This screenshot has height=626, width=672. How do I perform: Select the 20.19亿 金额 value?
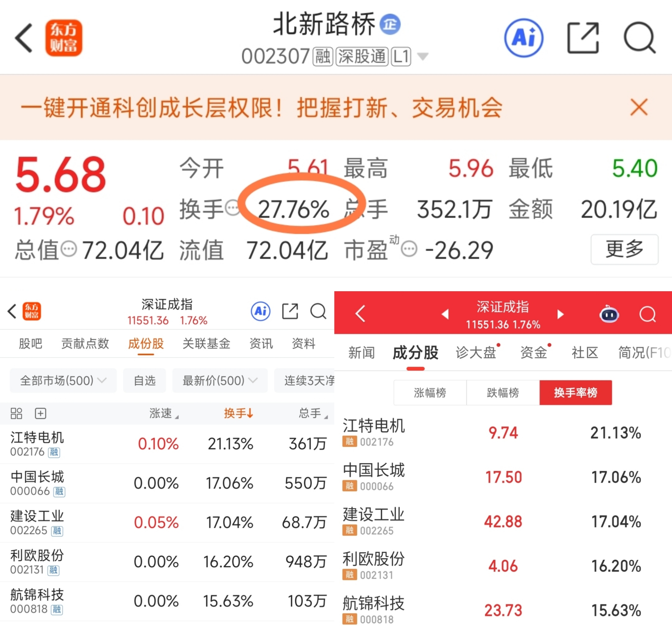click(619, 209)
